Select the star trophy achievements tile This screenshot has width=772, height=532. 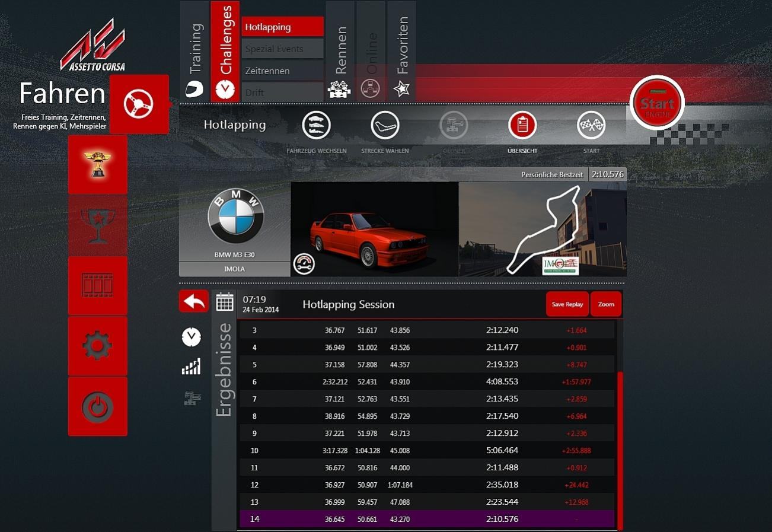coord(98,225)
